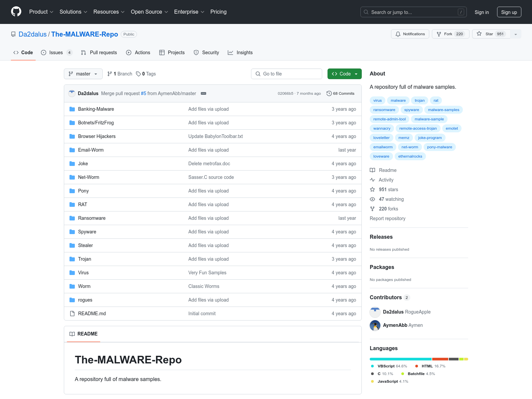532x399 pixels.
Task: Switch to the Pull requests tab
Action: [99, 53]
